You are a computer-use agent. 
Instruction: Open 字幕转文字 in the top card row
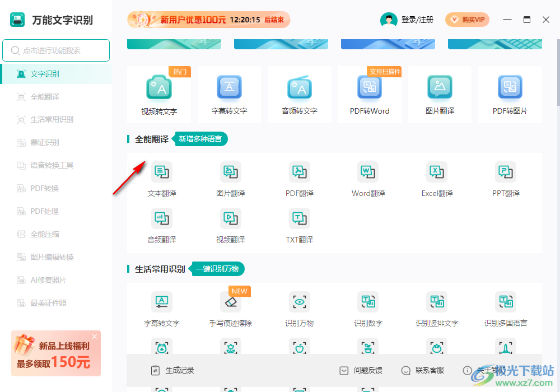[x=229, y=95]
